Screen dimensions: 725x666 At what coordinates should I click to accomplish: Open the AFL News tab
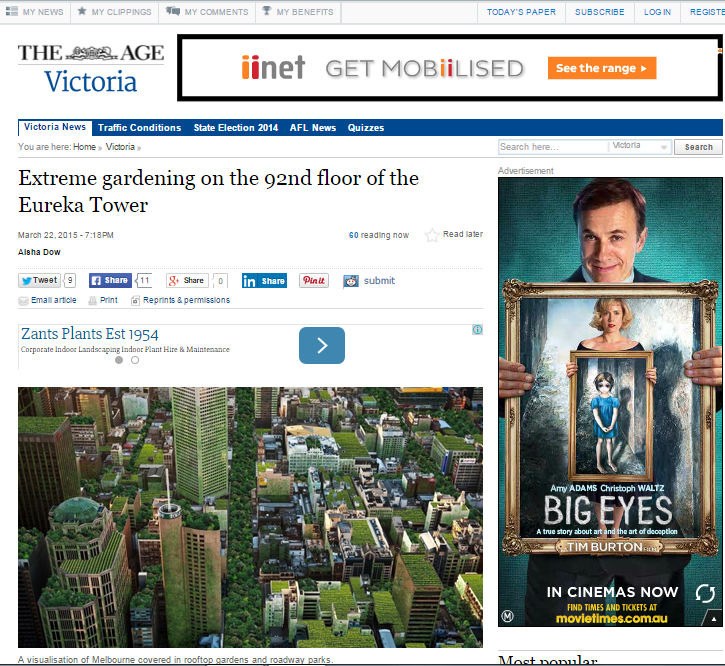[x=313, y=128]
